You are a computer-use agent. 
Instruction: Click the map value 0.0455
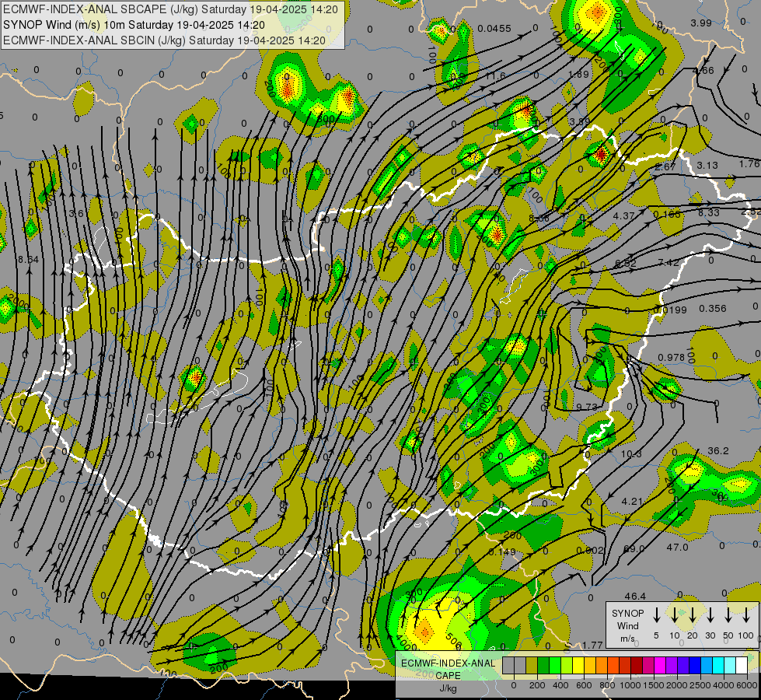click(494, 29)
